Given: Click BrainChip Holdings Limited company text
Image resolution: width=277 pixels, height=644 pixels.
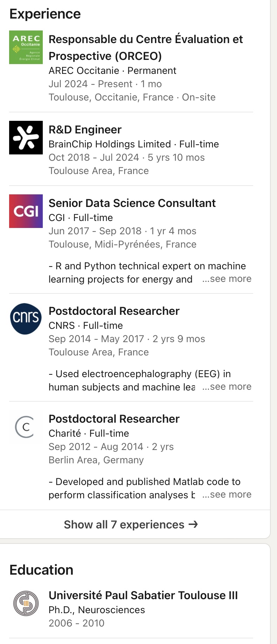Looking at the screenshot, I should pyautogui.click(x=110, y=144).
